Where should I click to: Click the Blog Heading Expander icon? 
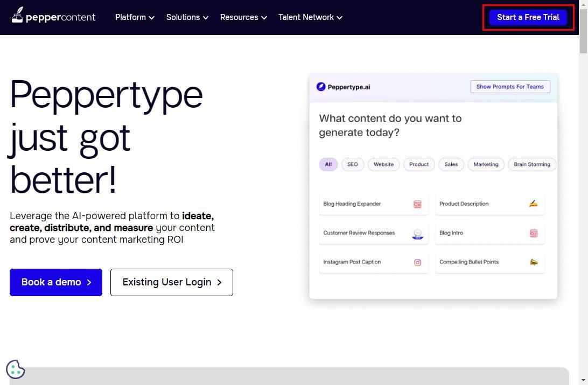417,204
